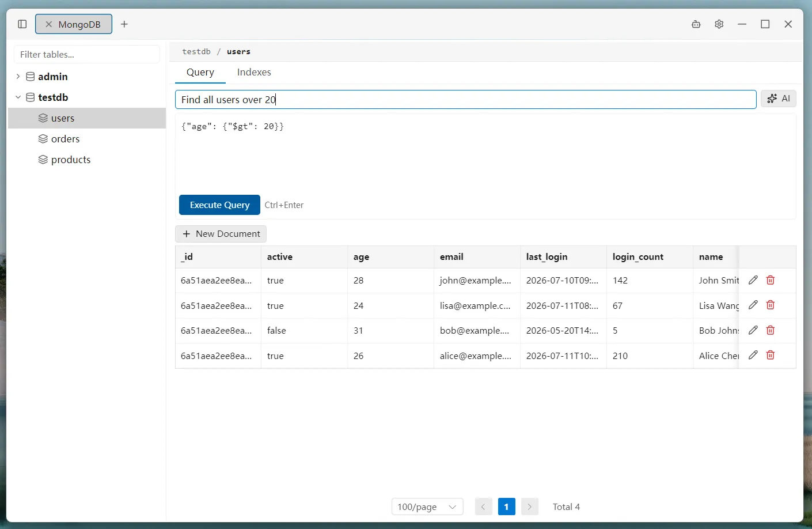812x529 pixels.
Task: Focus the Filter tables input
Action: pos(87,54)
